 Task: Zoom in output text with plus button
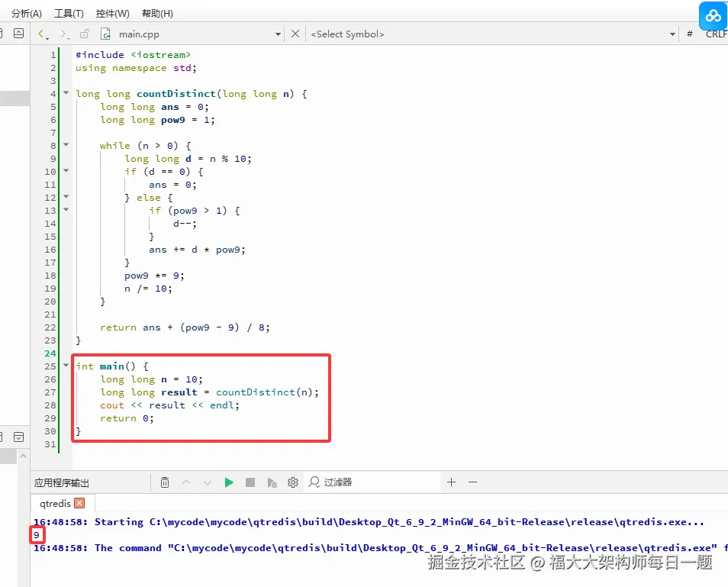point(451,482)
